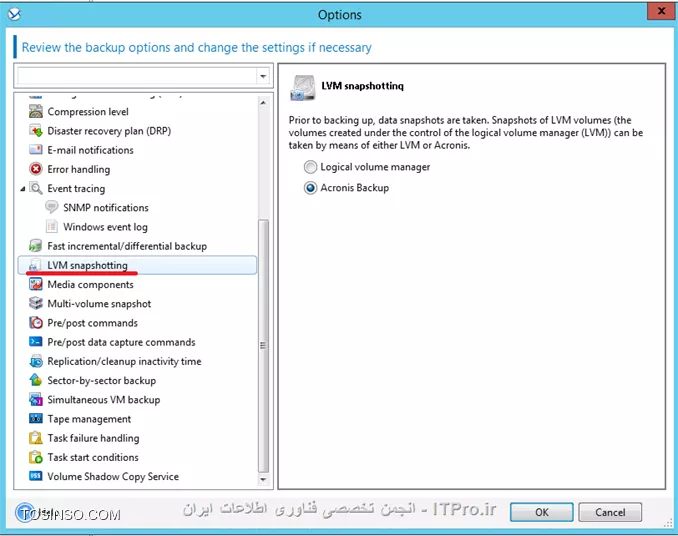
Task: Select Event tracing label
Action: [76, 189]
